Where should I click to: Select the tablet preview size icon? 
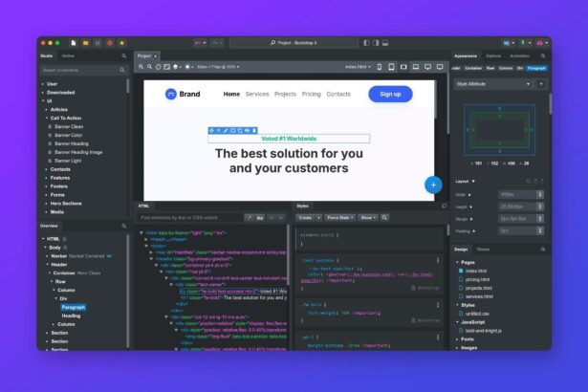coord(391,67)
